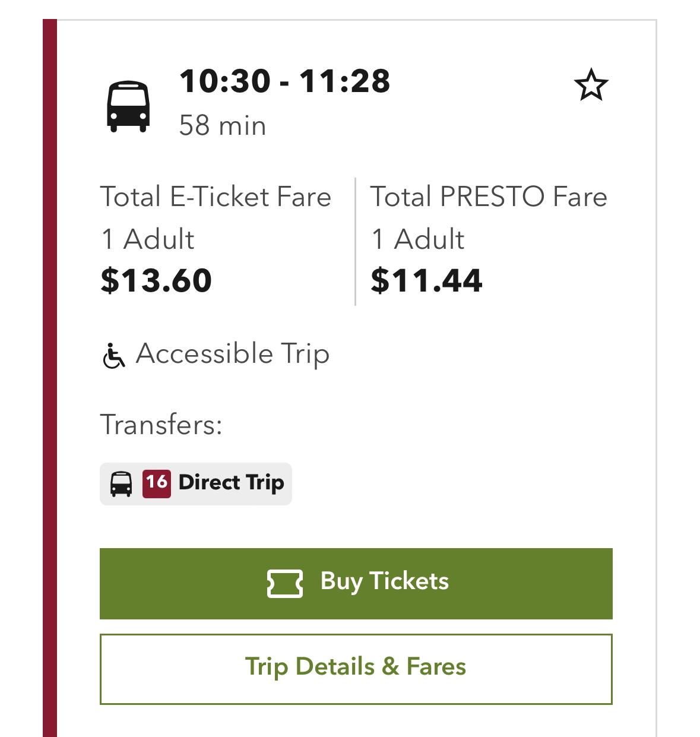Click the $13.60 e-ticket price
Viewport: 700px width, 737px height.
(156, 280)
